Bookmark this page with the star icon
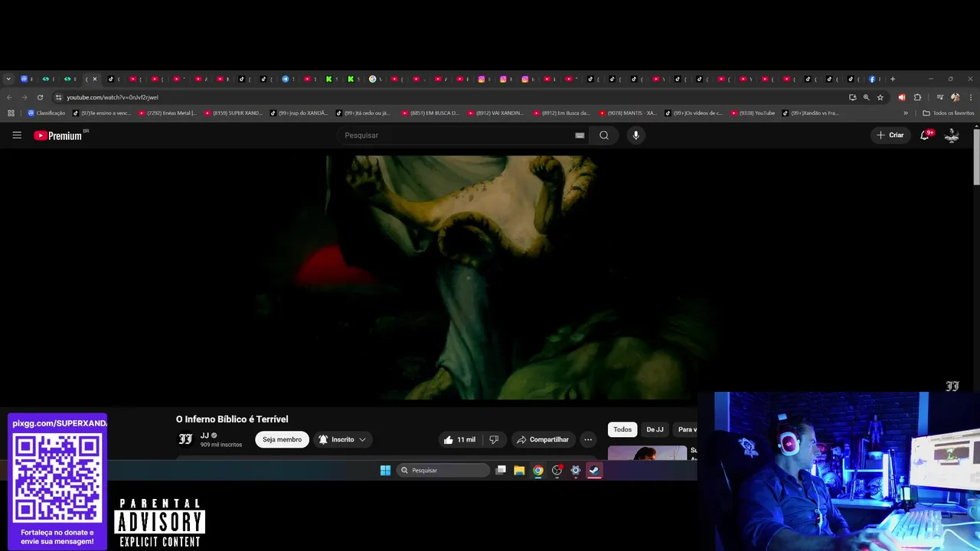The image size is (980, 551). pyautogui.click(x=880, y=97)
